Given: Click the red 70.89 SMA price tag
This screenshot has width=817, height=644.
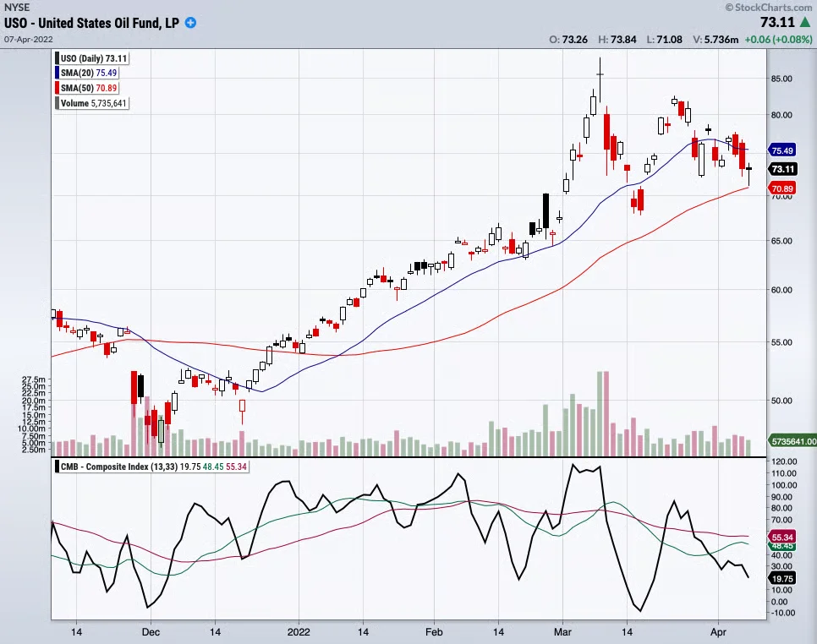Looking at the screenshot, I should 782,188.
